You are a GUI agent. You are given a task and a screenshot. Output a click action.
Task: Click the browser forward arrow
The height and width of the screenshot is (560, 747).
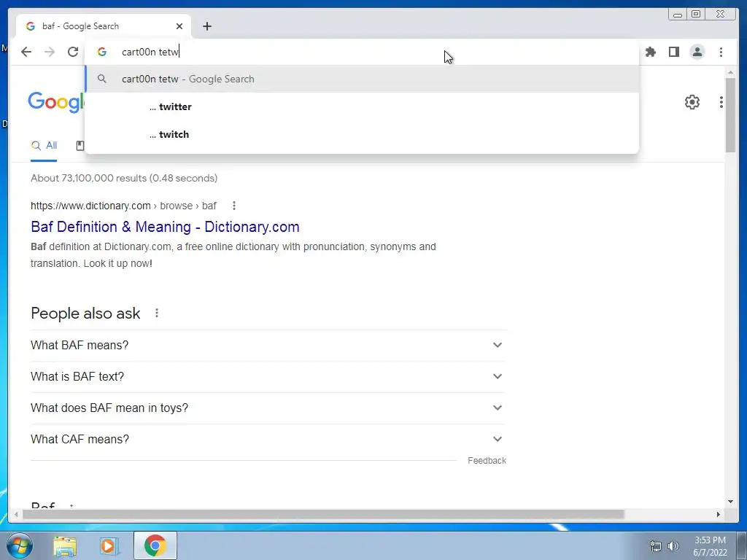coord(50,52)
